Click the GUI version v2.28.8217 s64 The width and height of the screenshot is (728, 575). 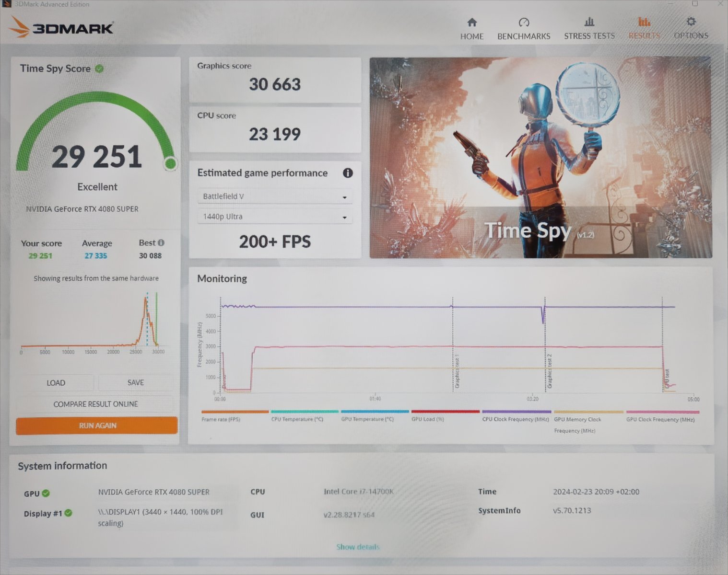pyautogui.click(x=349, y=515)
